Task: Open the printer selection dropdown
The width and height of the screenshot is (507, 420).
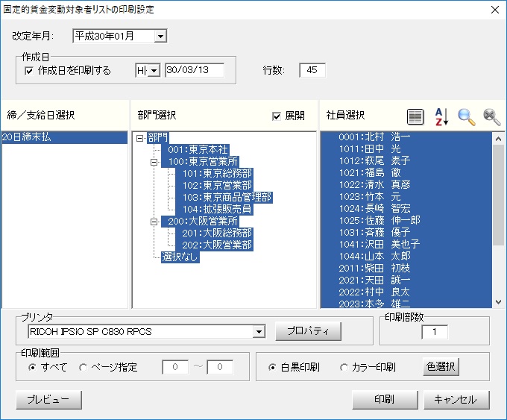Action: tap(259, 332)
